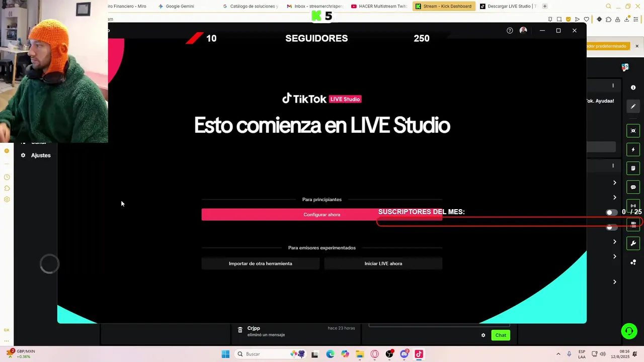644x362 pixels.
Task: Click the trash icon beside Crjpp
Action: (x=240, y=330)
